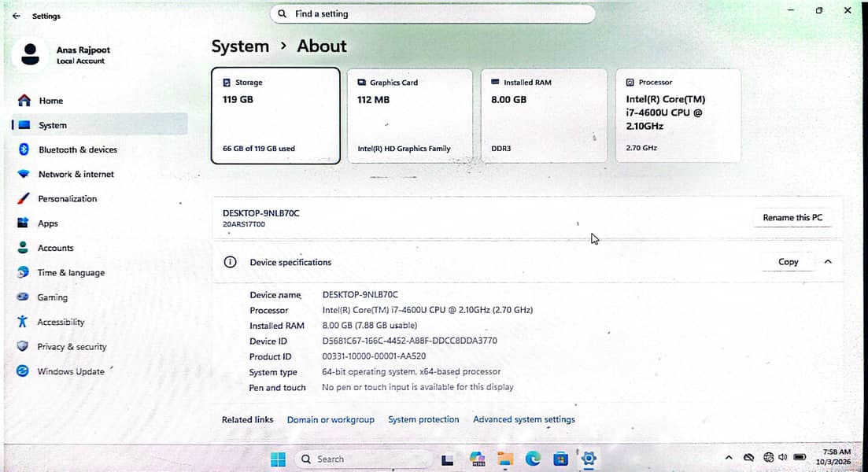
Task: Focus the Find a setting search box
Action: pyautogui.click(x=432, y=14)
